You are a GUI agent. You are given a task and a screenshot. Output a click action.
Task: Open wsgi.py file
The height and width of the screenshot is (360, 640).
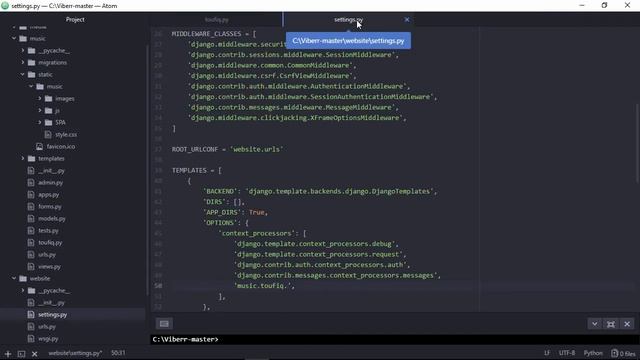(x=48, y=339)
